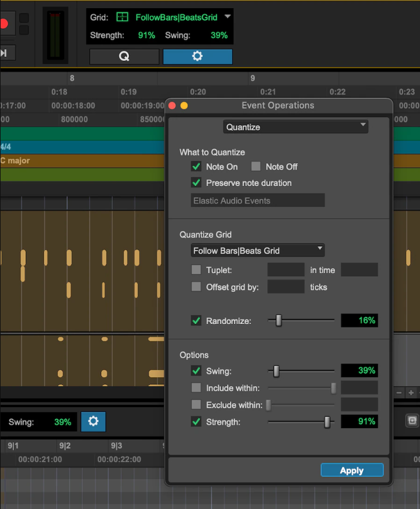Click the plus zoom-in icon
The width and height of the screenshot is (420, 509).
pos(411,393)
